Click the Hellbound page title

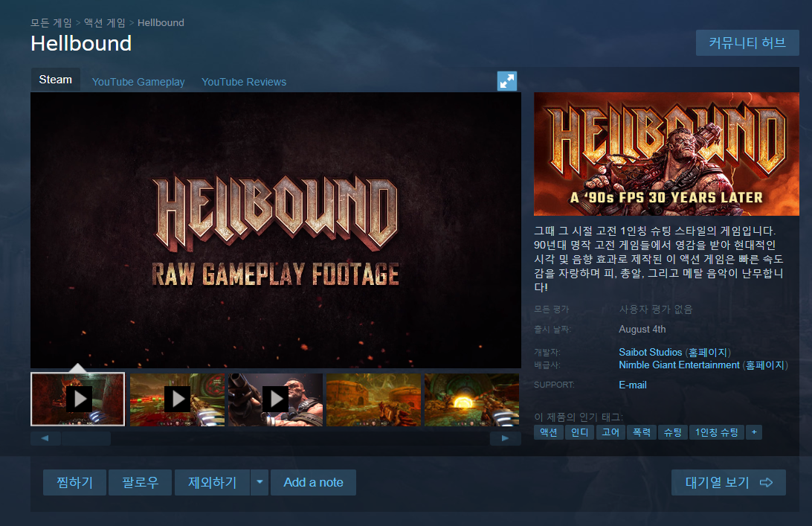81,44
